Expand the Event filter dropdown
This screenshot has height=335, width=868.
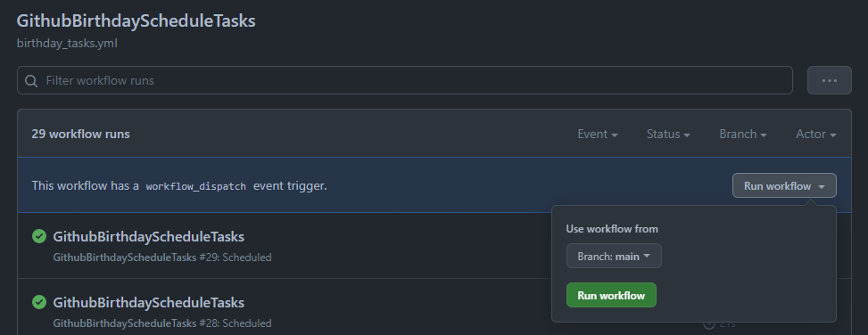point(598,134)
